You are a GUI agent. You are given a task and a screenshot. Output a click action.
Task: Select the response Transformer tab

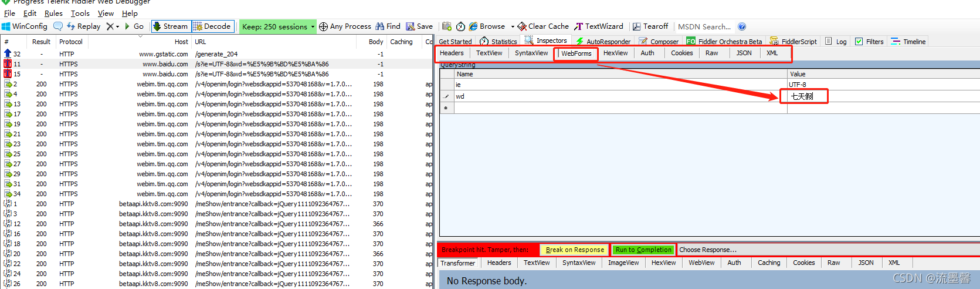(x=458, y=263)
